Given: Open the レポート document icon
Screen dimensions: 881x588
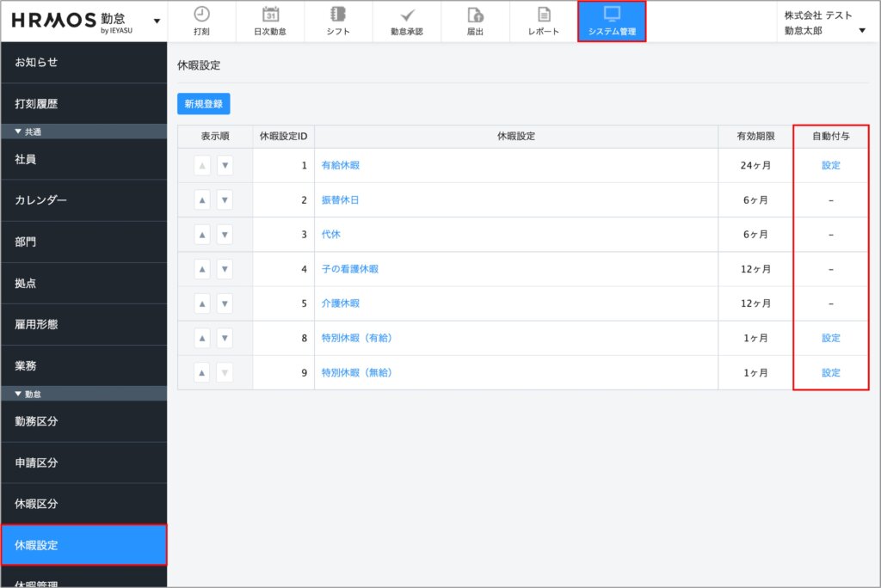Looking at the screenshot, I should coord(544,15).
